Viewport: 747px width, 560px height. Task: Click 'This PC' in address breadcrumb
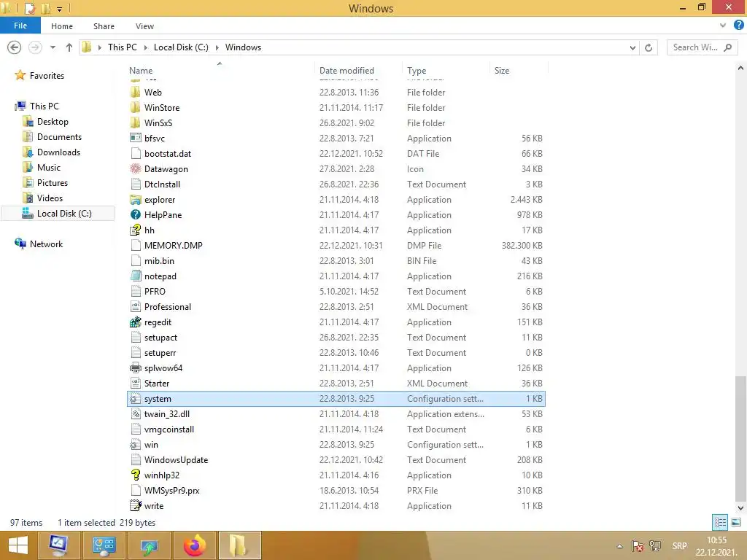point(122,47)
